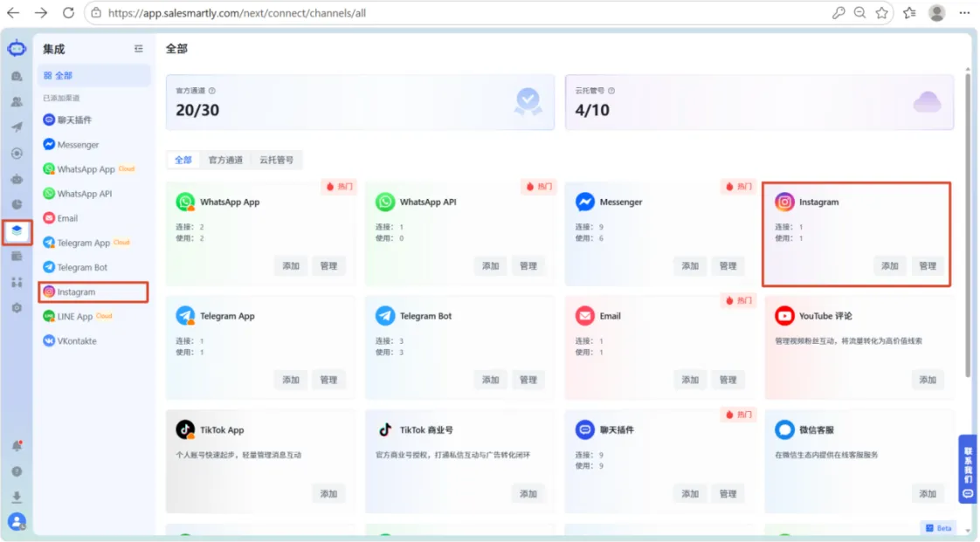This screenshot has width=980, height=542.
Task: Click the Instagram card icon
Action: [x=784, y=202]
